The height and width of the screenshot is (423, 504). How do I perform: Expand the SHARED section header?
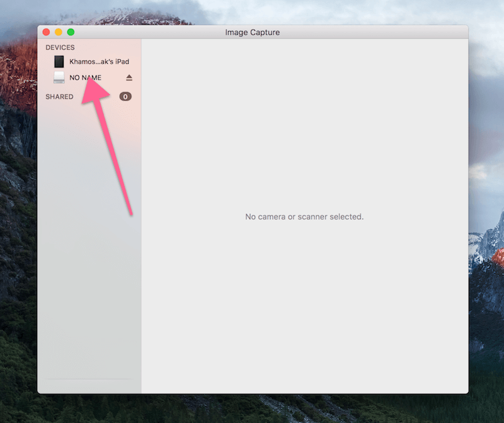point(59,96)
